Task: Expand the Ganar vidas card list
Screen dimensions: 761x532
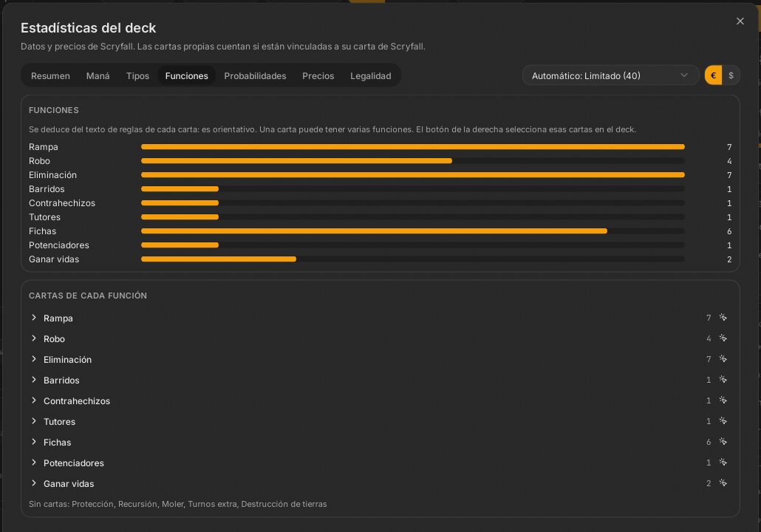Action: [x=33, y=483]
